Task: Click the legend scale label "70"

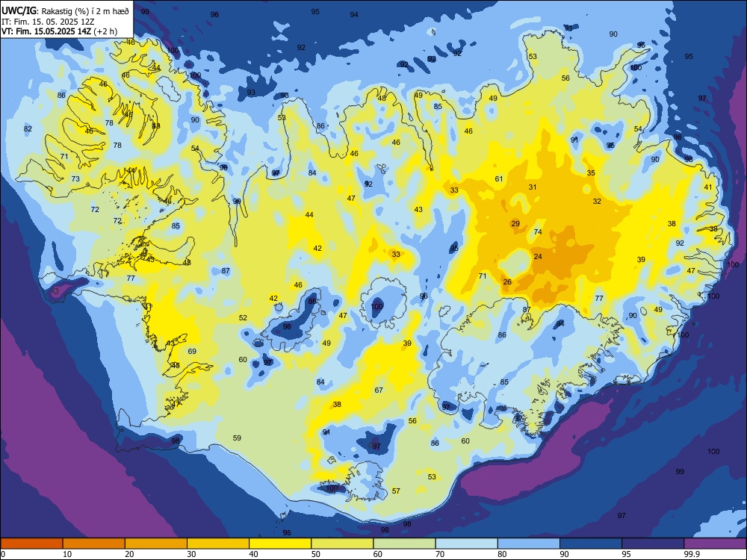Action: (440, 554)
